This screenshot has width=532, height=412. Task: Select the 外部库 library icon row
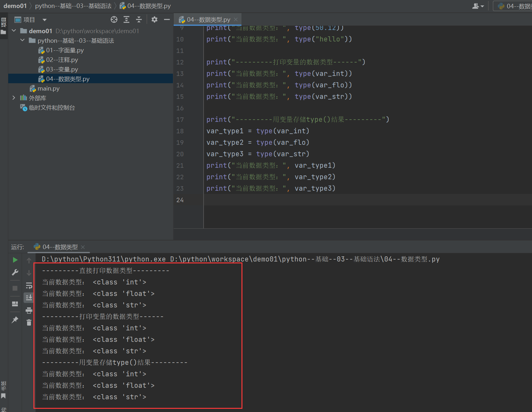pyautogui.click(x=33, y=98)
